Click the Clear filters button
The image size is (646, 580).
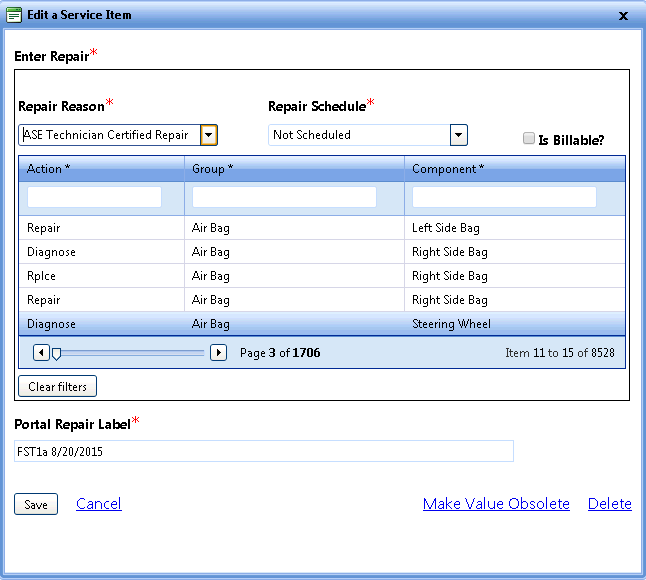(57, 386)
